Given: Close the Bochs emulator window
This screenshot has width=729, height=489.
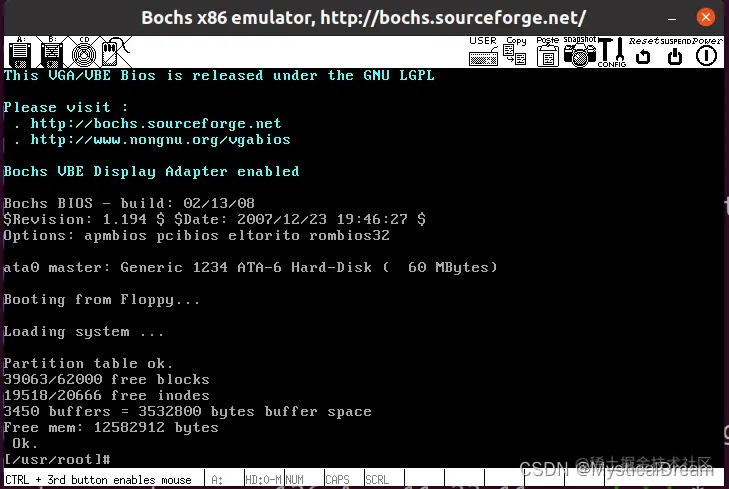Looking at the screenshot, I should click(x=705, y=18).
